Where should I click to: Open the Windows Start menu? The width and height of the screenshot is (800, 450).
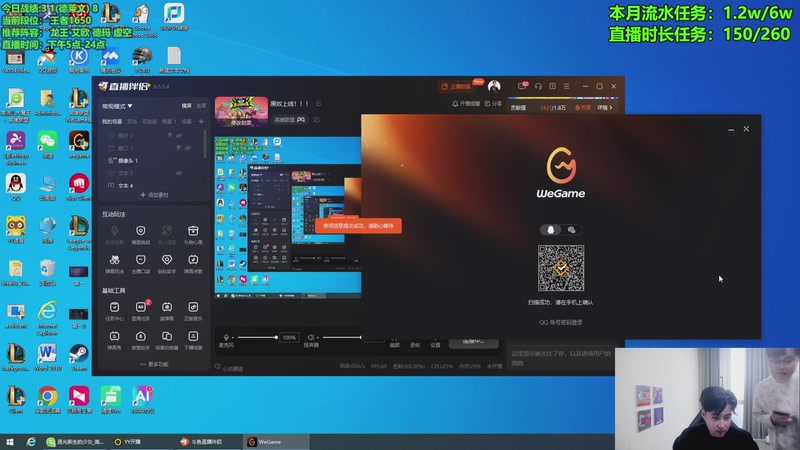click(x=9, y=442)
